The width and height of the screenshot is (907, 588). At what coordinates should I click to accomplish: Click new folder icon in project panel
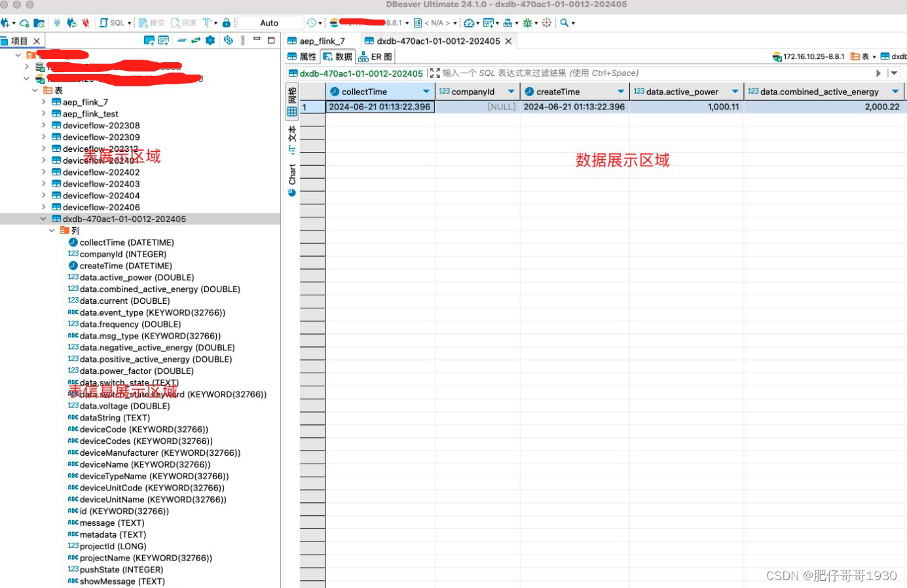point(149,41)
